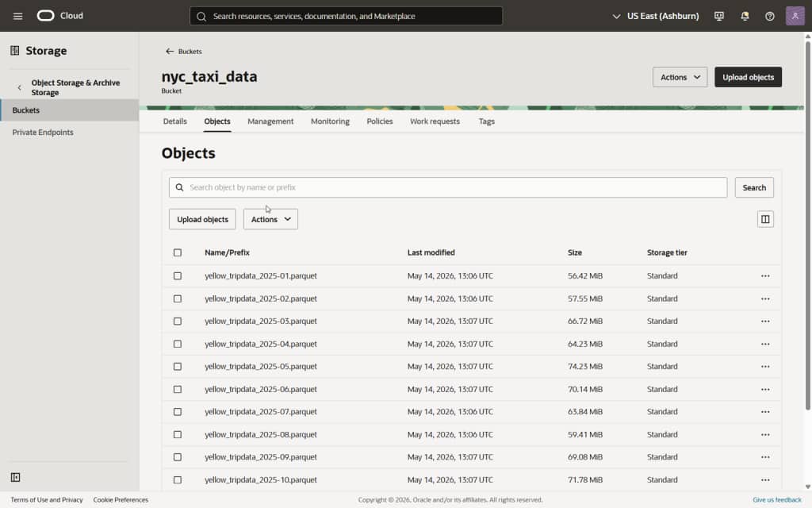The width and height of the screenshot is (812, 508).
Task: Open the hamburger navigation menu
Action: (17, 16)
